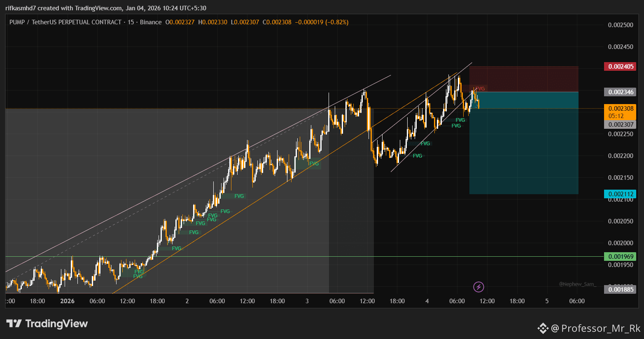Click the closing value C0.002308 in the header

coord(277,22)
